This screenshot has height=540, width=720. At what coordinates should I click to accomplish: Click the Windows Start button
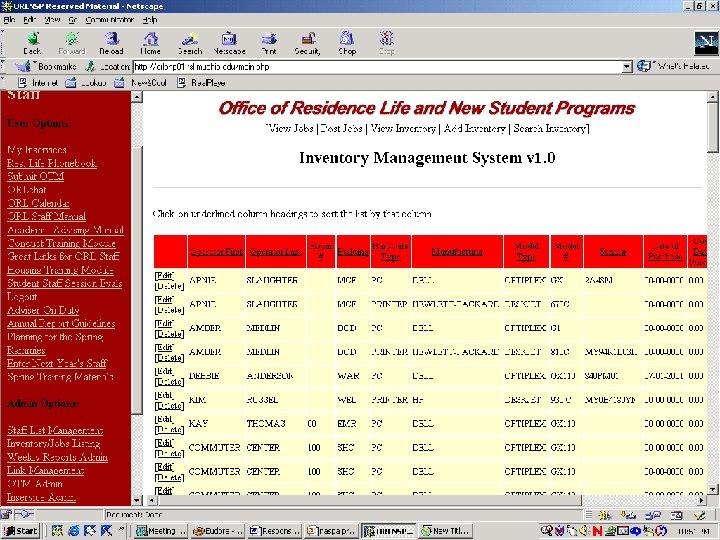(x=20, y=531)
